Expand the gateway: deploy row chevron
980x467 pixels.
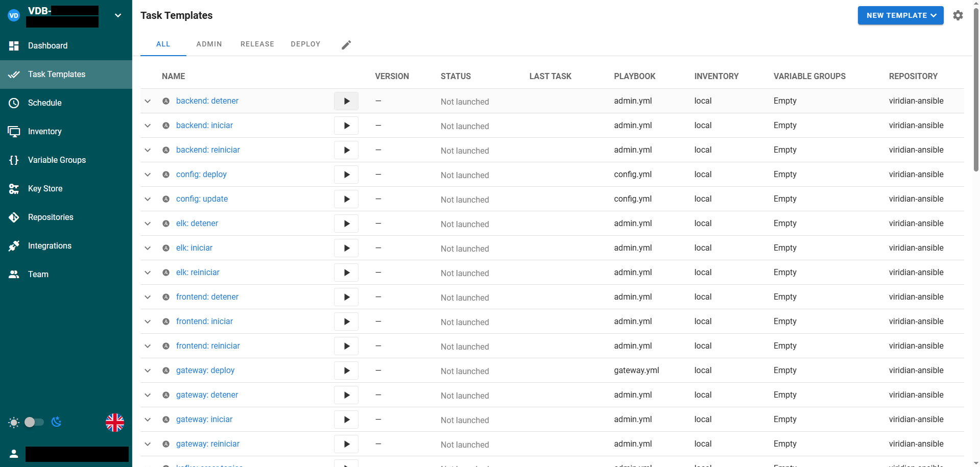coord(148,371)
